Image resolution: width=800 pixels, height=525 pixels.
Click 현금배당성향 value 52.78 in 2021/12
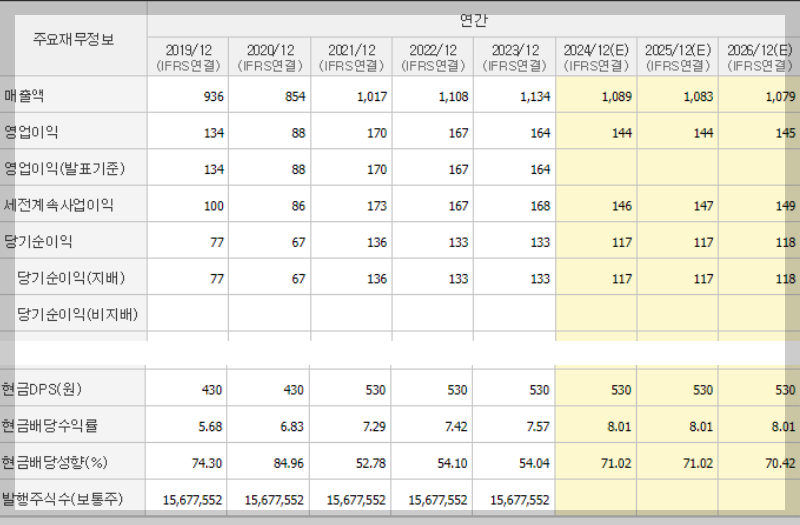(370, 463)
